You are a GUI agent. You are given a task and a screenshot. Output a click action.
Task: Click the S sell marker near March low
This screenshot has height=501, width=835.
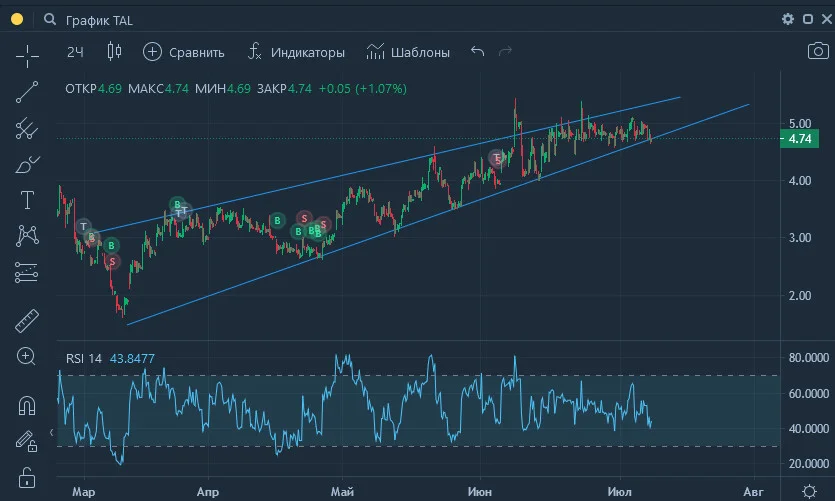coord(112,262)
